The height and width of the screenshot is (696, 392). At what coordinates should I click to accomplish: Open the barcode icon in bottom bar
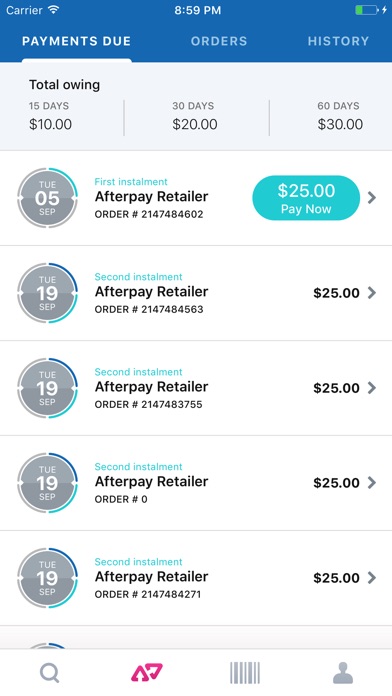tap(245, 673)
